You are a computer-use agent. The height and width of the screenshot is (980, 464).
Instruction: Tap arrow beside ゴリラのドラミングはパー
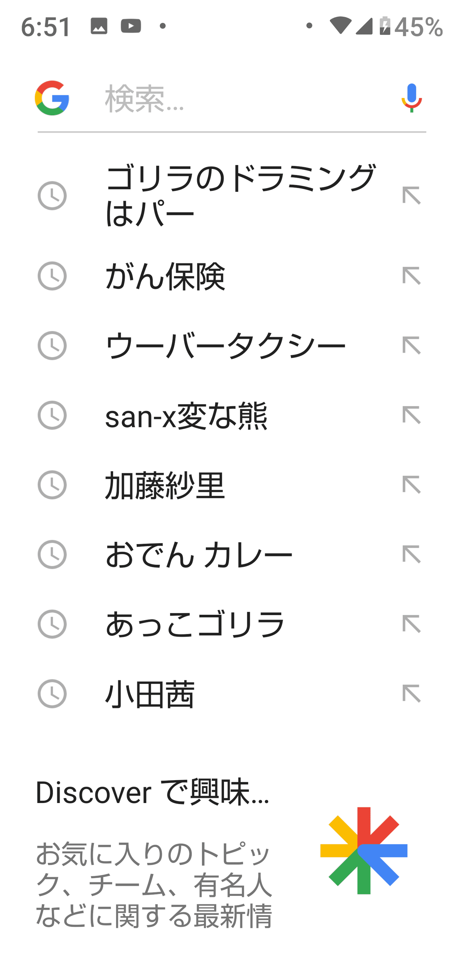pos(411,195)
